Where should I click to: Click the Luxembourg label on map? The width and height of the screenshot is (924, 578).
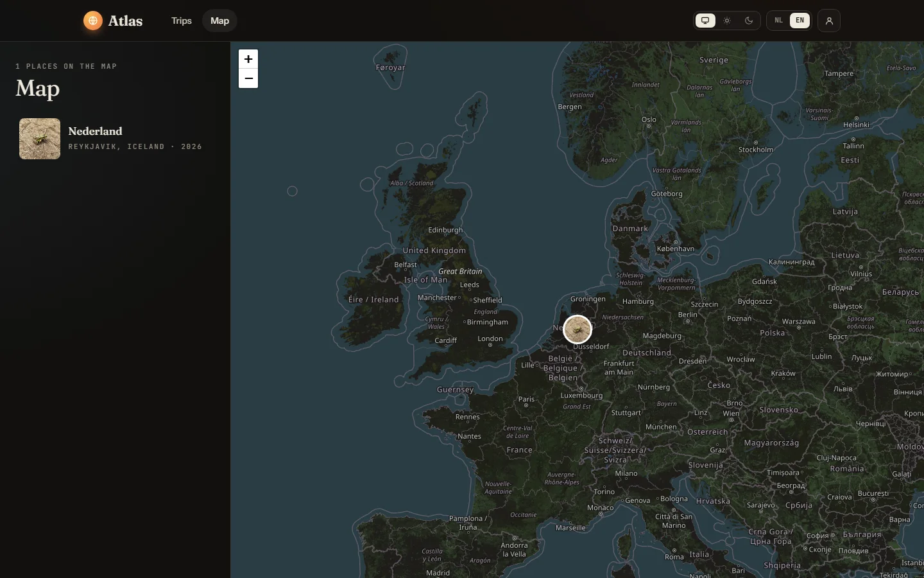[581, 396]
